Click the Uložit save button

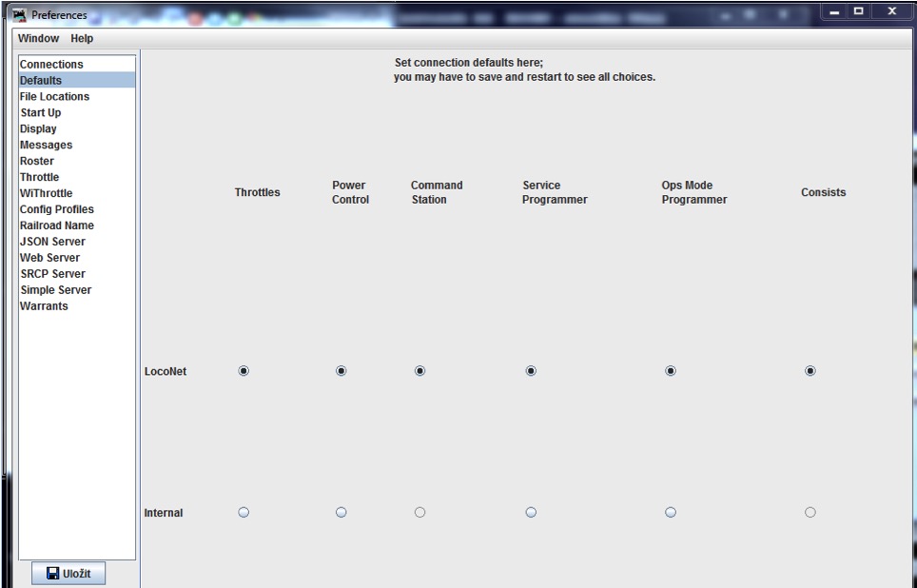coord(68,574)
